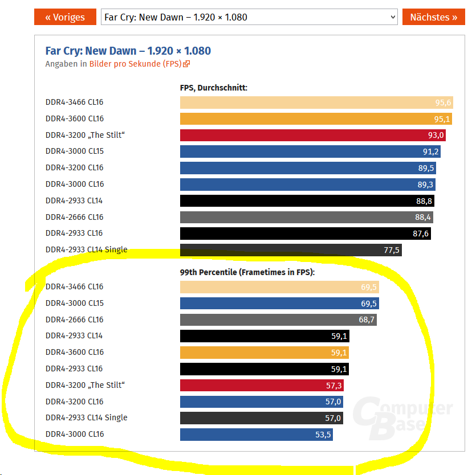
Task: Go to next chart with Nächstes button
Action: [x=433, y=17]
